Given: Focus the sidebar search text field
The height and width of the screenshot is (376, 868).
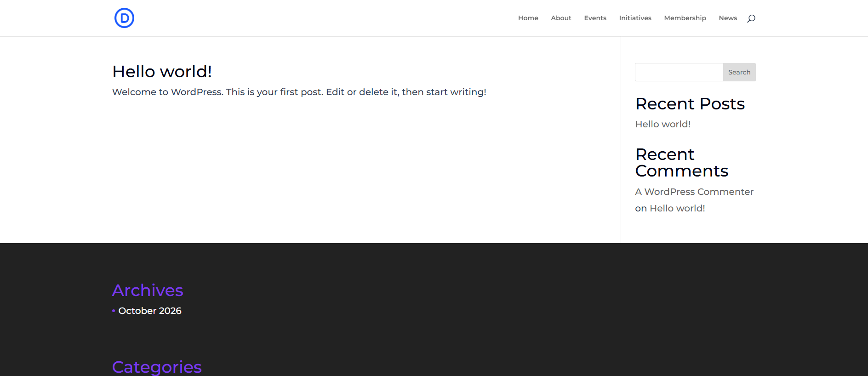Looking at the screenshot, I should pyautogui.click(x=679, y=72).
